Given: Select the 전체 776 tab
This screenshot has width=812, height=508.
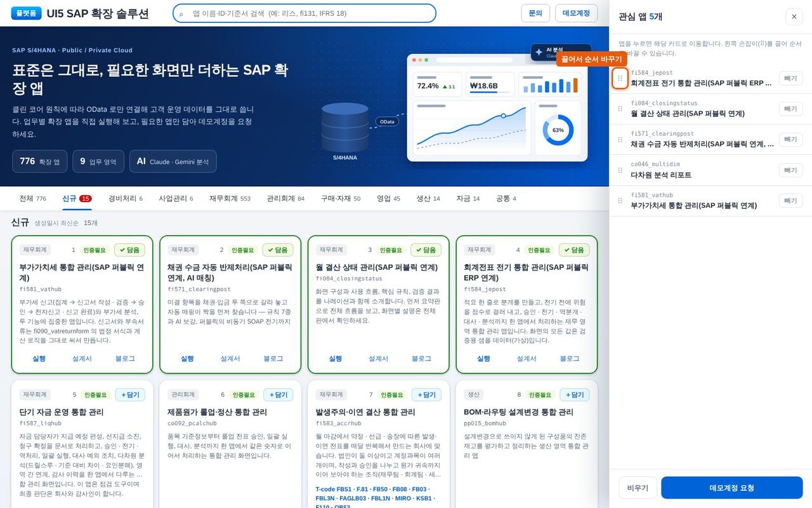Looking at the screenshot, I should [32, 199].
